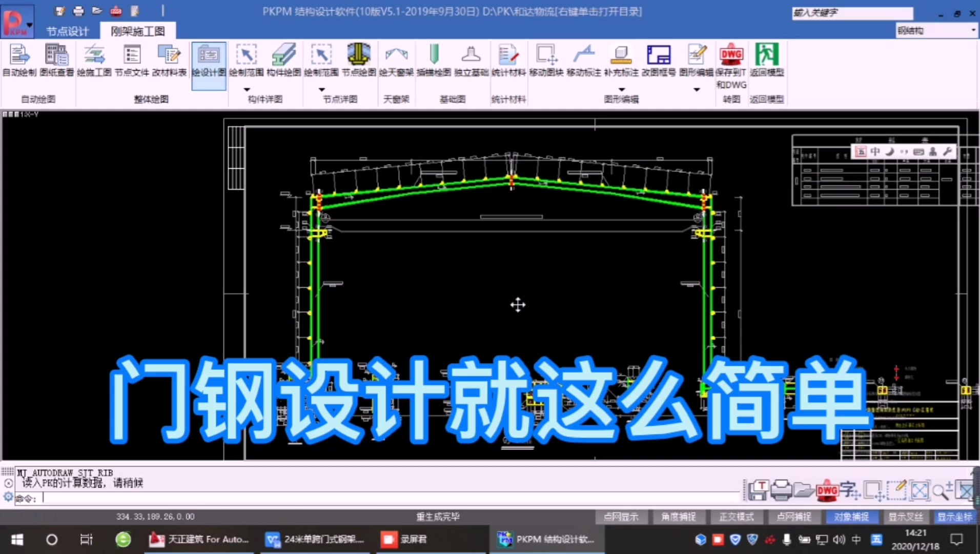Select 绘设计图 design drawing tool

(x=209, y=66)
